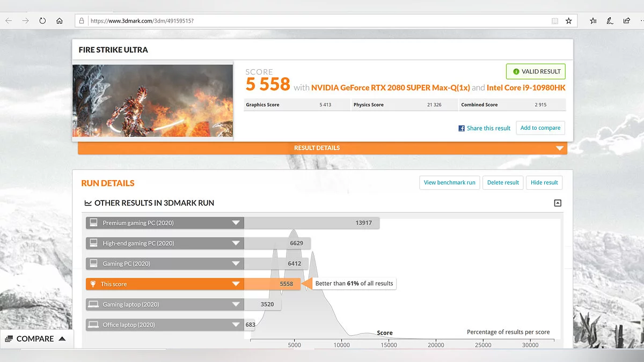The image size is (644, 362).
Task: Open the Compare panel at bottom left
Action: [35, 339]
